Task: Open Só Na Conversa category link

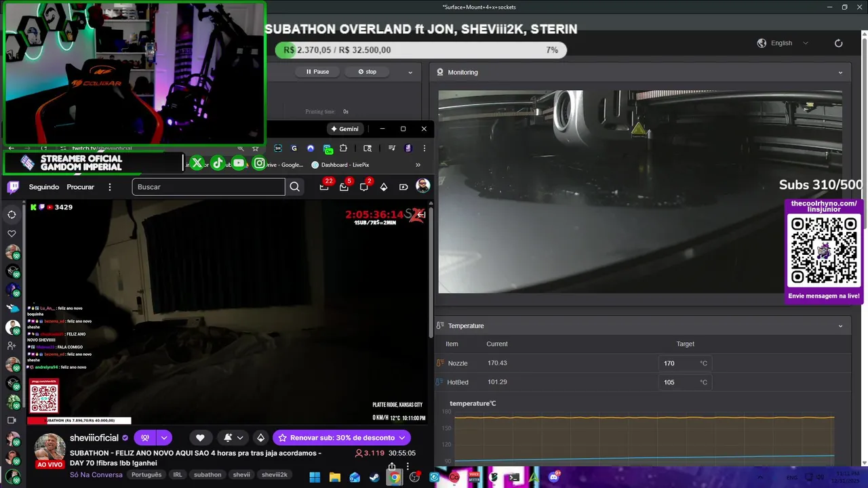Action: pyautogui.click(x=96, y=474)
